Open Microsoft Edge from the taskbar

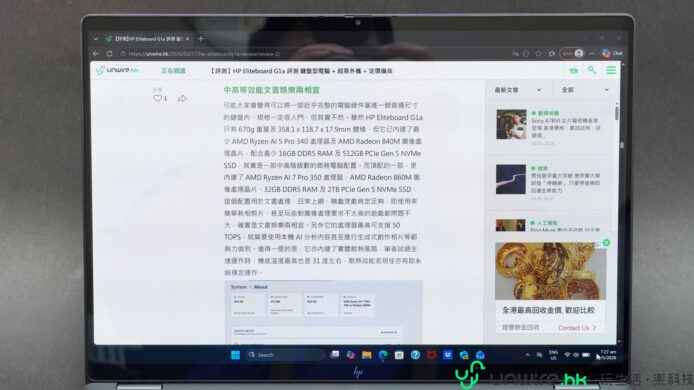[x=383, y=355]
